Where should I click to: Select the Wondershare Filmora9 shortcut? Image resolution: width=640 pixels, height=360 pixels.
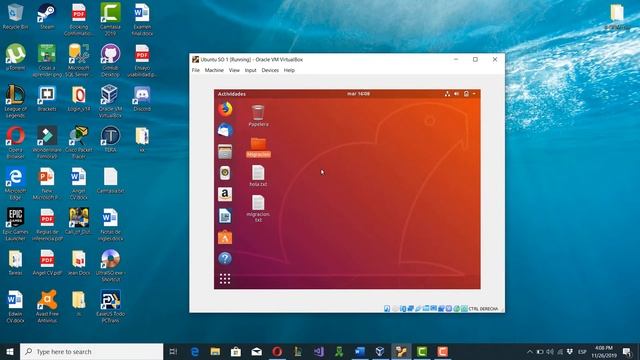[x=47, y=142]
